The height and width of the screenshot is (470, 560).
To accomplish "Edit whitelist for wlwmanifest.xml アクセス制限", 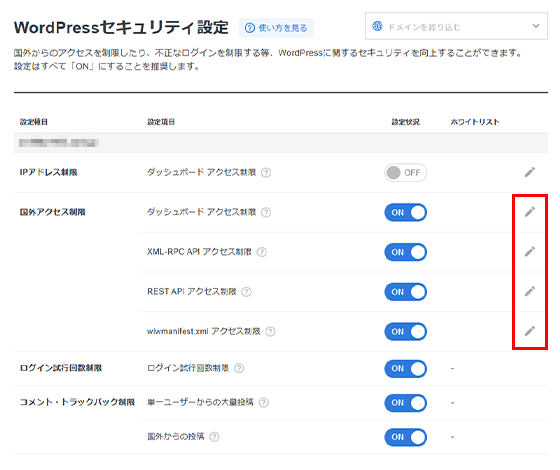I will pyautogui.click(x=530, y=331).
